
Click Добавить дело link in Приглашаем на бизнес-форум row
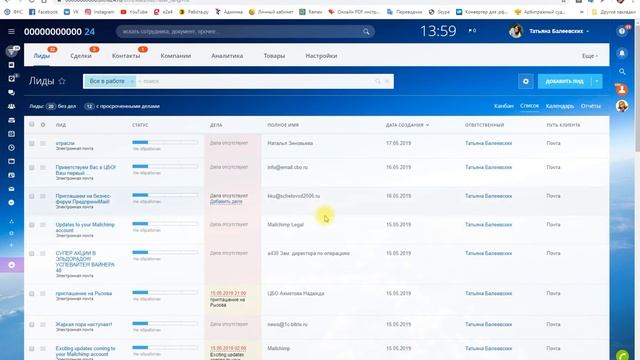pos(226,202)
